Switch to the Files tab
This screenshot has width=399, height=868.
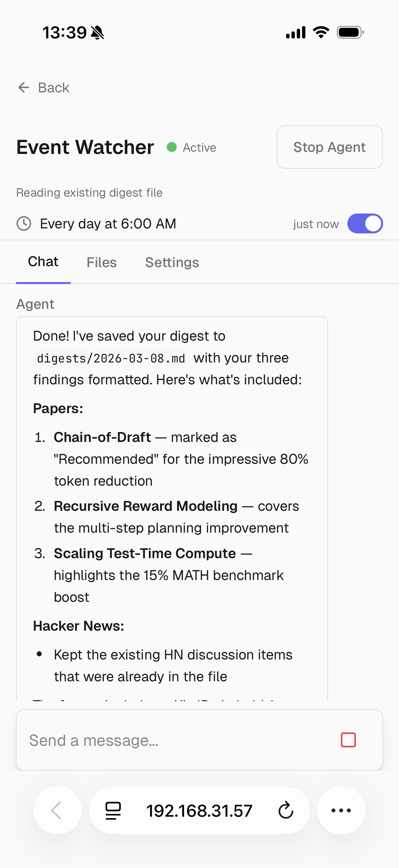(101, 262)
